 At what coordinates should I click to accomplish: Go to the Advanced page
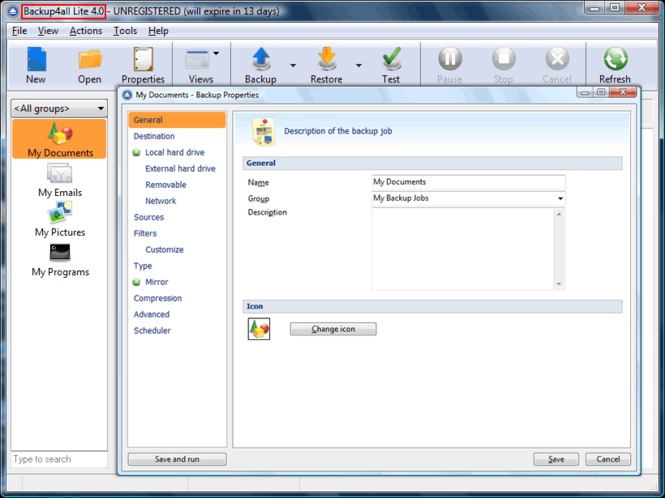point(151,314)
